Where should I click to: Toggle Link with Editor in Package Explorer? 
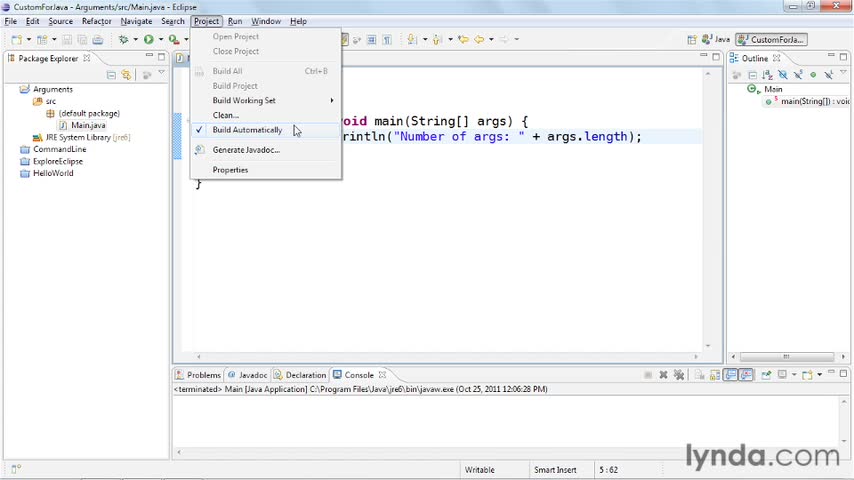tap(126, 74)
